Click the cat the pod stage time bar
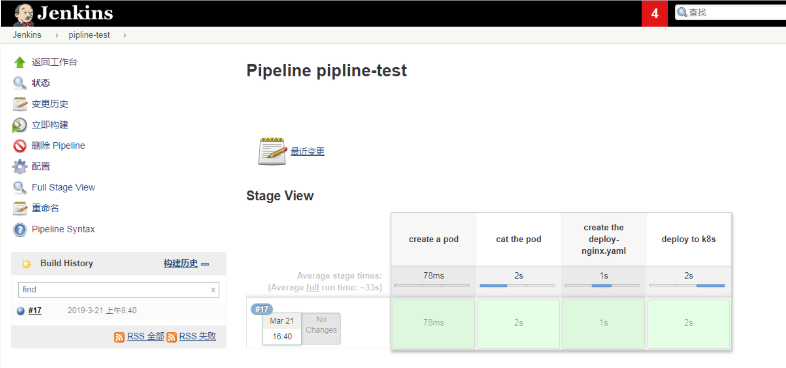Screen dimensions: 786x368 pos(517,285)
